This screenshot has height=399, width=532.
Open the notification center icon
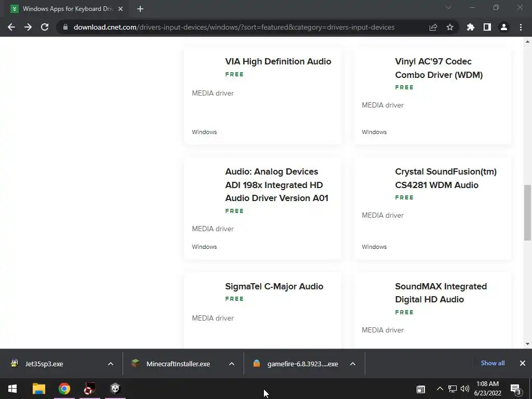click(x=515, y=389)
